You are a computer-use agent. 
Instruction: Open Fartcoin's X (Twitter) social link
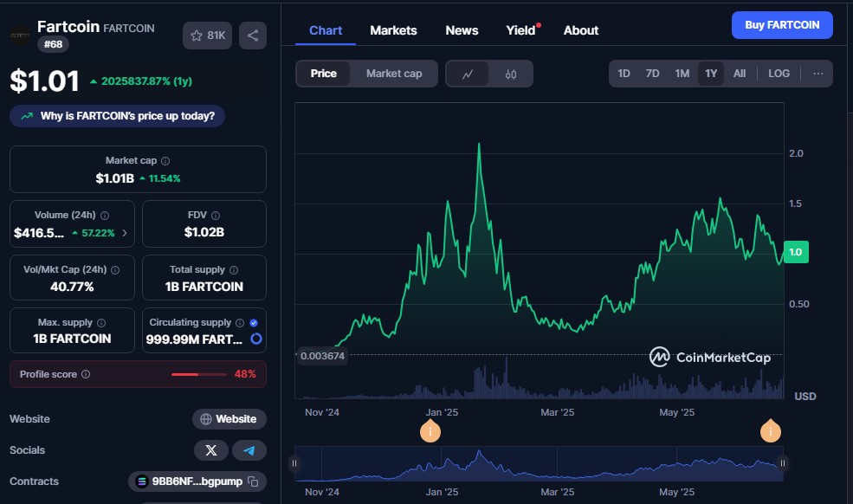pos(211,450)
